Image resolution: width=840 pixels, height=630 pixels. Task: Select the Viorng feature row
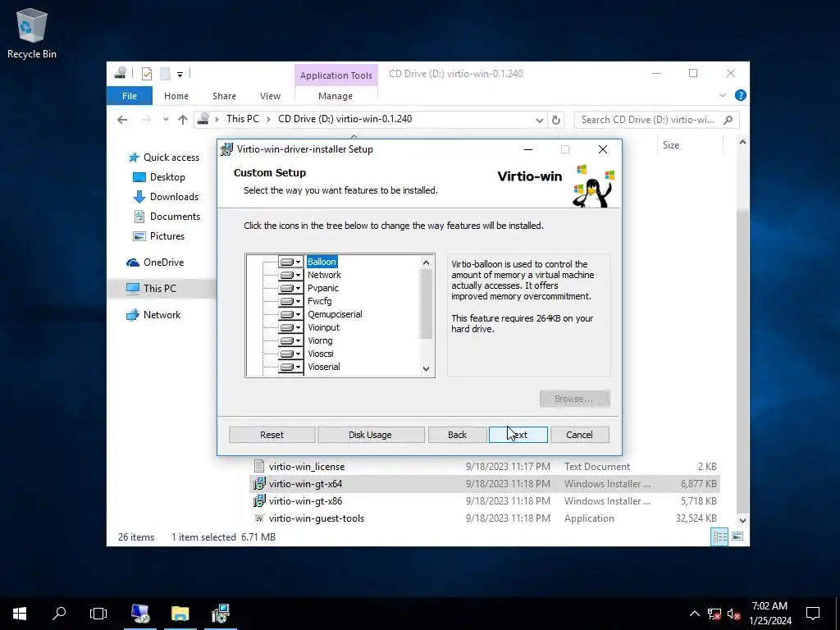(321, 340)
